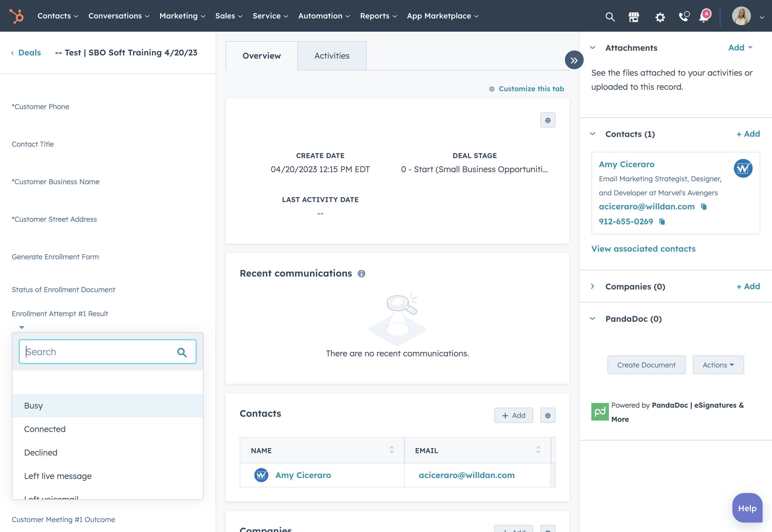This screenshot has height=532, width=772.
Task: Copy phone 912-655-0269 via copy icon
Action: point(662,222)
